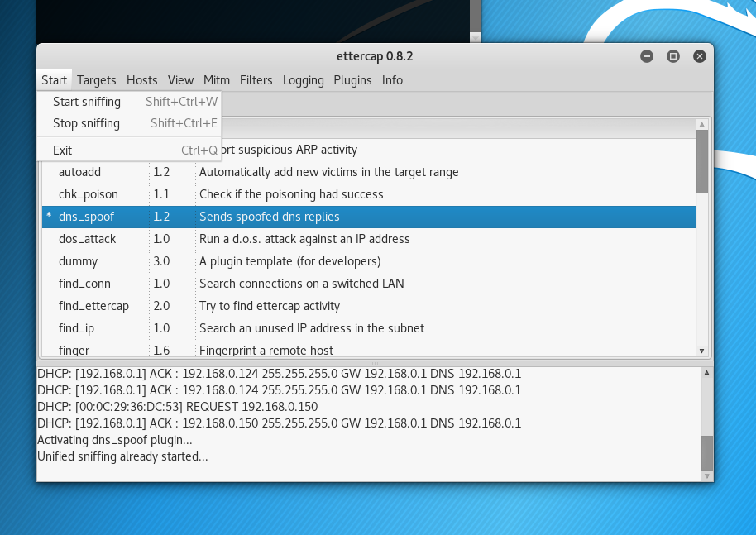The image size is (756, 535).
Task: Select the finger plugin row
Action: [370, 349]
